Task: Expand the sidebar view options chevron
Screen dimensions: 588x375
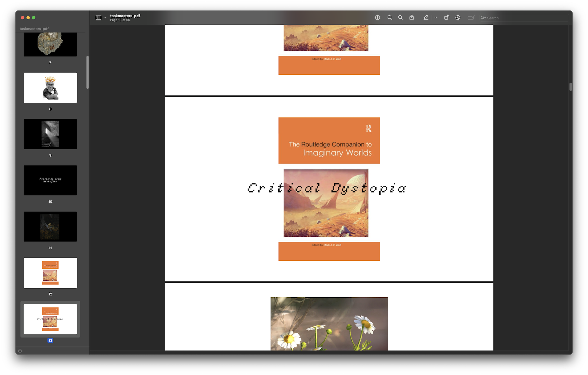Action: (x=105, y=18)
